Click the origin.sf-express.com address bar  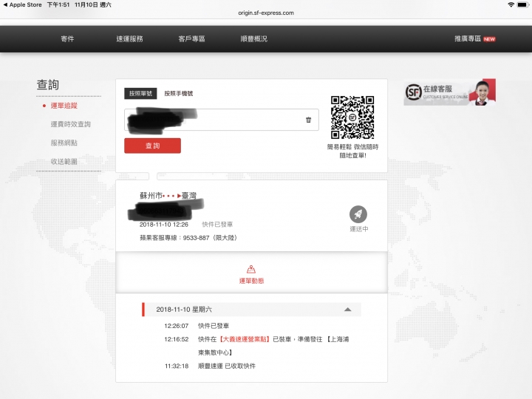(266, 13)
